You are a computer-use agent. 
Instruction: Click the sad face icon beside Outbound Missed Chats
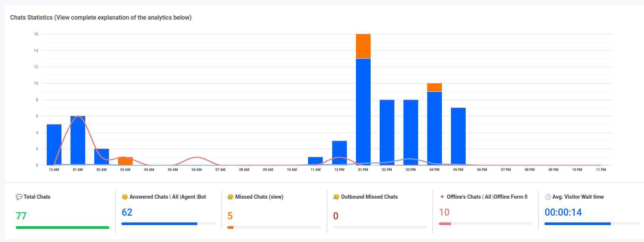tap(336, 197)
